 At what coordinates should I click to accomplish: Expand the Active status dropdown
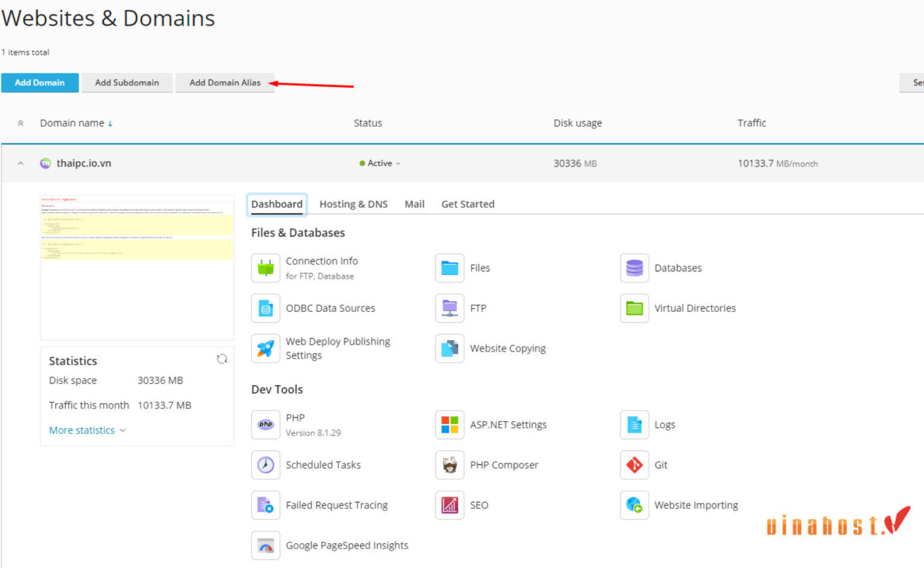[380, 163]
